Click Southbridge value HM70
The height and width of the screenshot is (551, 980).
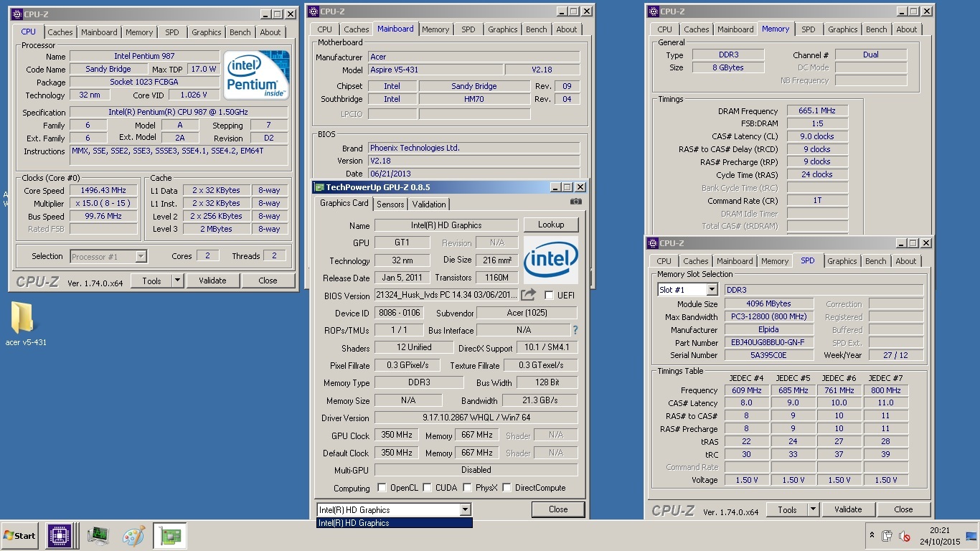[x=473, y=99]
